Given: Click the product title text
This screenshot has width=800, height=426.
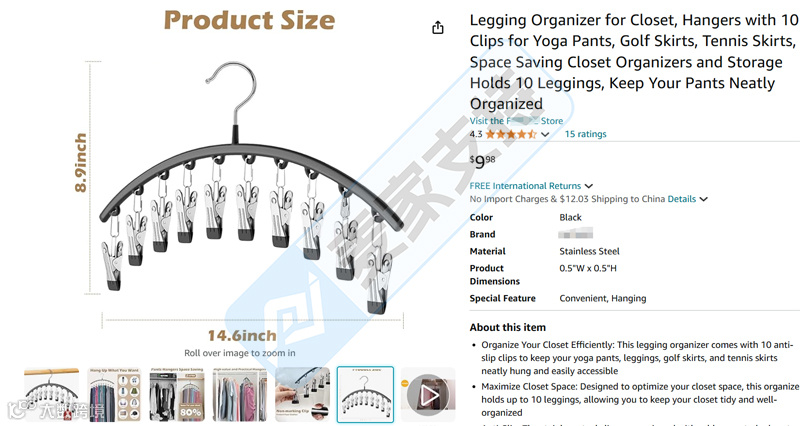Looking at the screenshot, I should click(634, 62).
